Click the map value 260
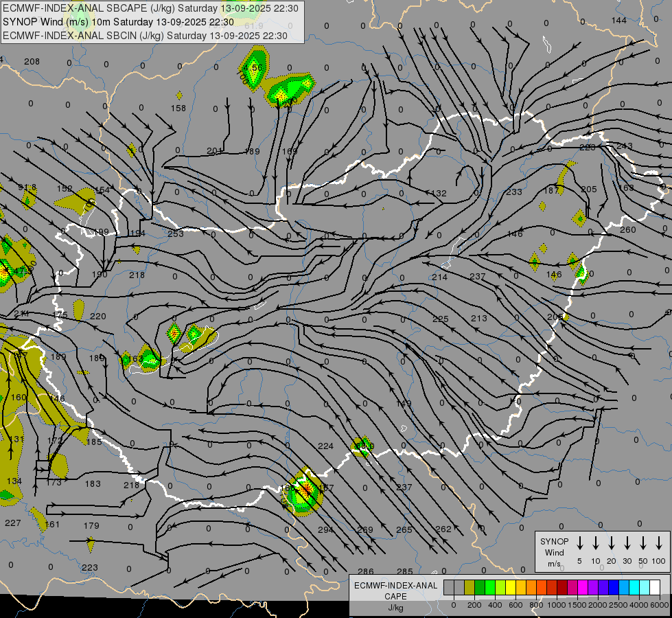The image size is (672, 618). 628,230
